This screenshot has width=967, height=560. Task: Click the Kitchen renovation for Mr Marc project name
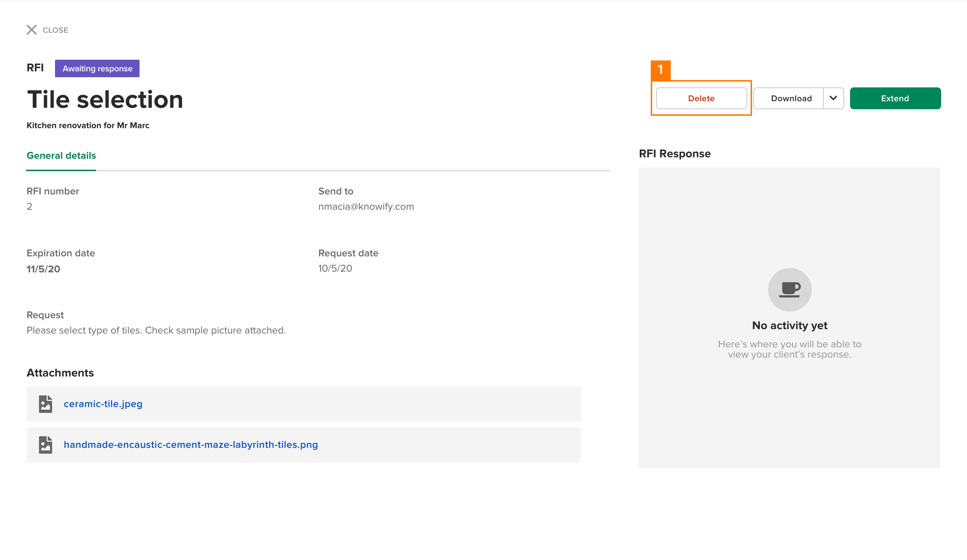[x=88, y=125]
